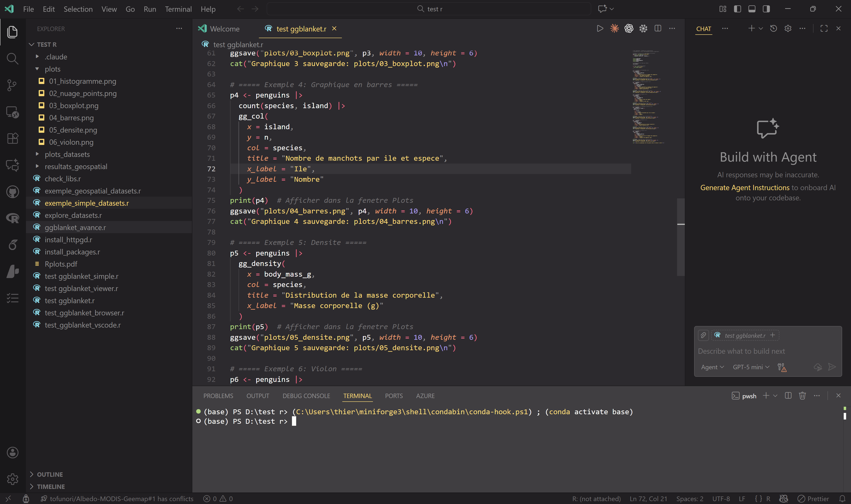The height and width of the screenshot is (504, 851).
Task: Click the Describe what to build next input
Action: pos(741,351)
